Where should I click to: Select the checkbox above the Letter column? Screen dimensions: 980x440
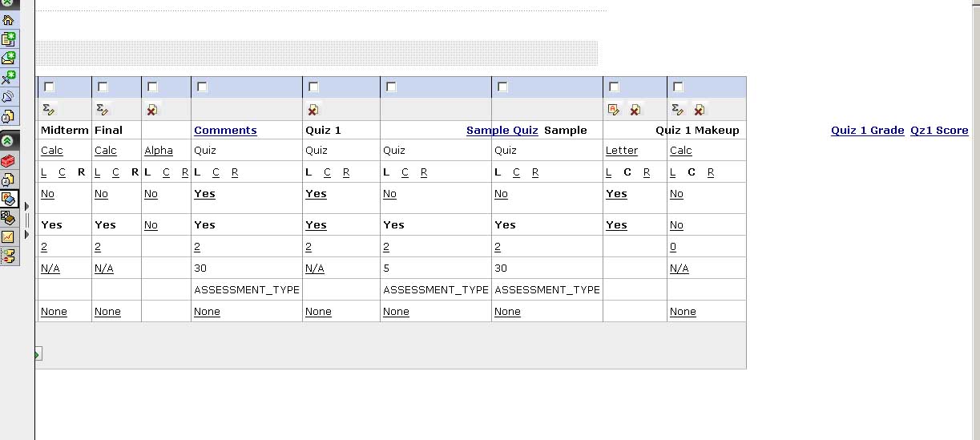coord(614,87)
